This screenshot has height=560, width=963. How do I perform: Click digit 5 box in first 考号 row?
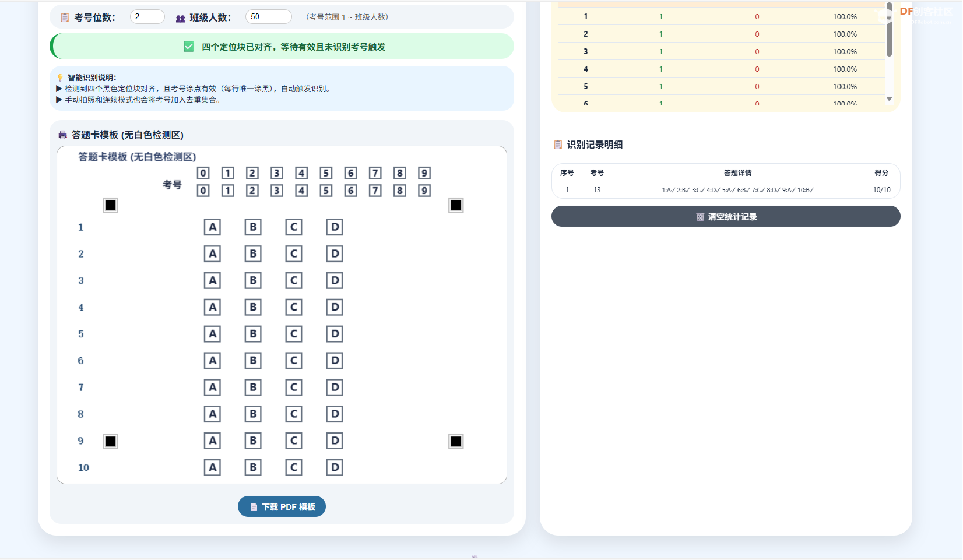(x=326, y=173)
